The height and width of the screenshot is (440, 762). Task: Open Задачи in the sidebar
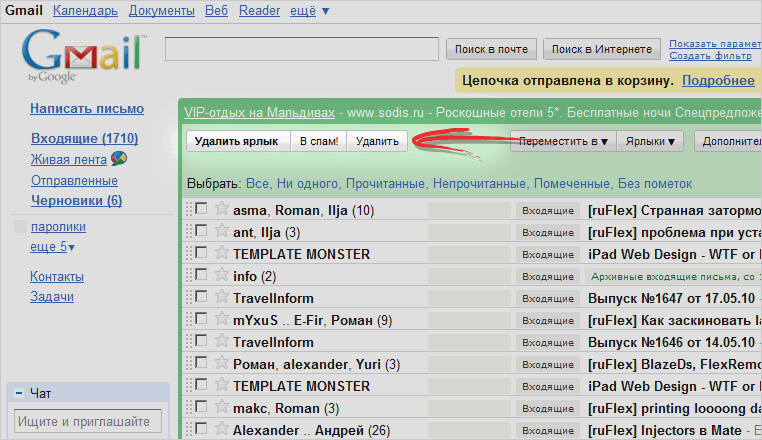pos(52,297)
